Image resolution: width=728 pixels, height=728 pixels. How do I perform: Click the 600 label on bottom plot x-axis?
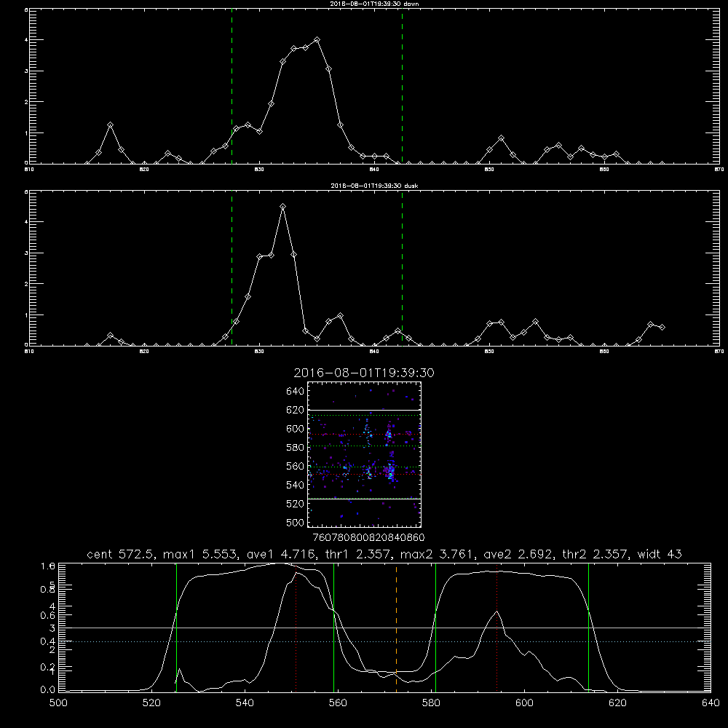coord(525,703)
